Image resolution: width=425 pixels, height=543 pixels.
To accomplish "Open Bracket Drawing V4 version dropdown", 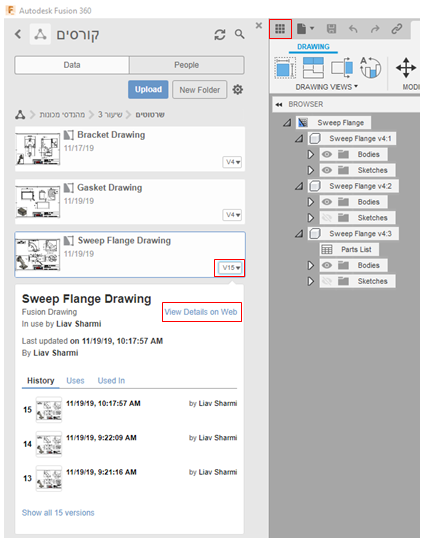I will click(x=232, y=162).
